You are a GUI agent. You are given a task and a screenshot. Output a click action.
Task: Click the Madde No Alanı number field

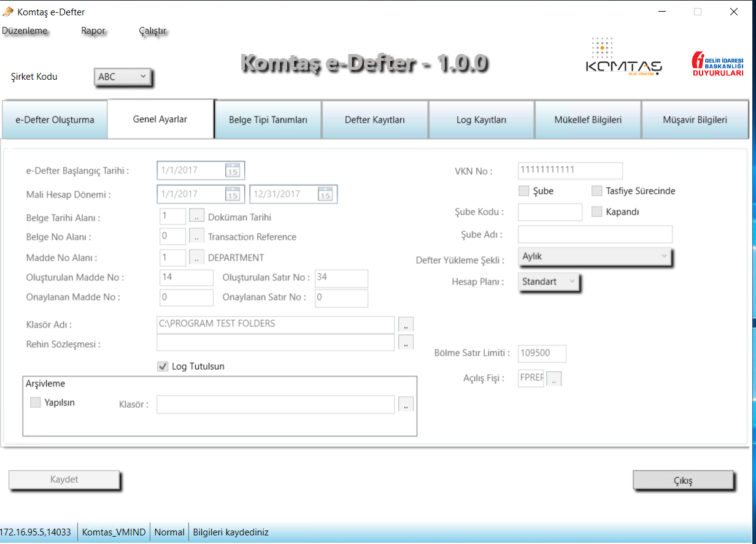point(172,258)
